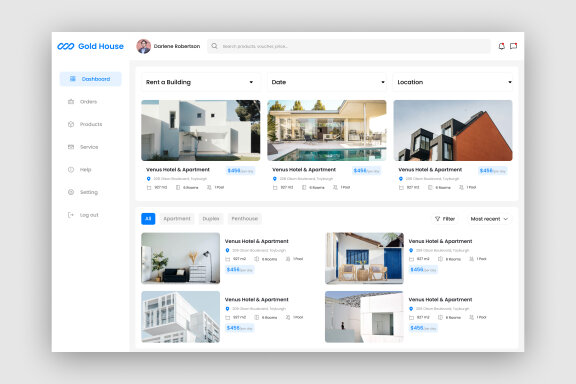Click the Log out arrow icon
This screenshot has width=576, height=384.
click(x=71, y=215)
